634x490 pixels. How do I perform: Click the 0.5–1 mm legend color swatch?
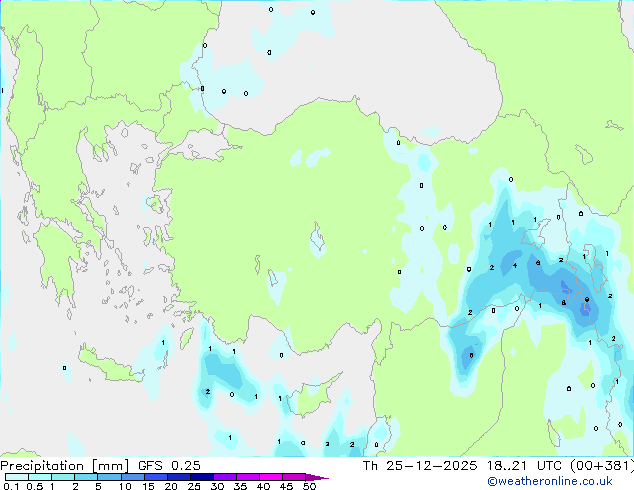coord(40,477)
